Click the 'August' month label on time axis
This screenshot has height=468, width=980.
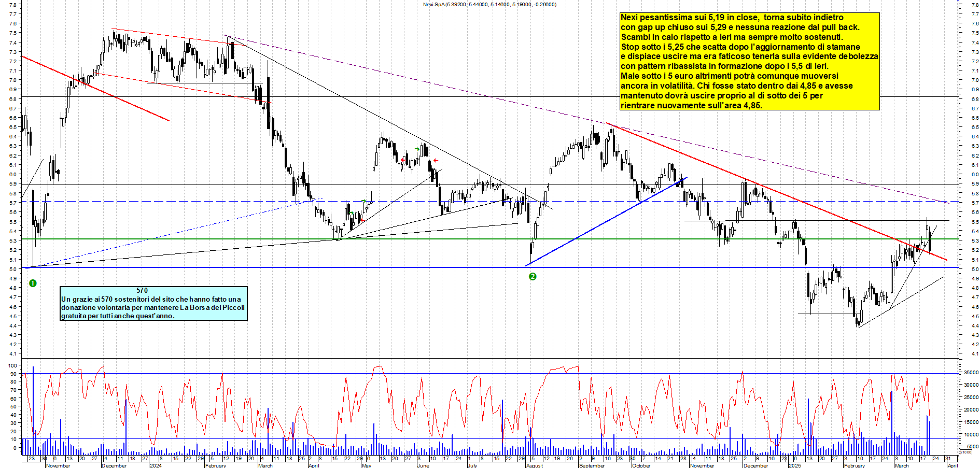point(535,465)
